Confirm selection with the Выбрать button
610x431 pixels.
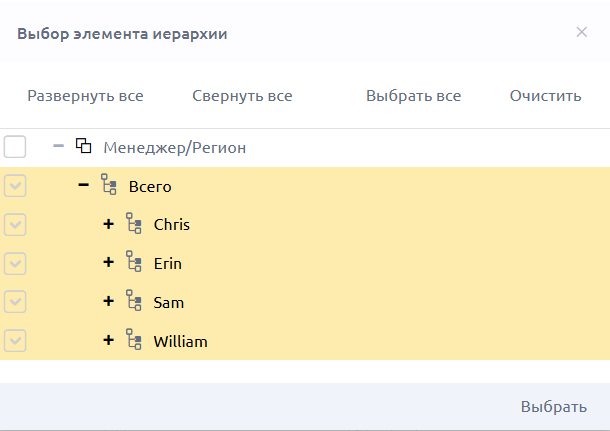(554, 407)
